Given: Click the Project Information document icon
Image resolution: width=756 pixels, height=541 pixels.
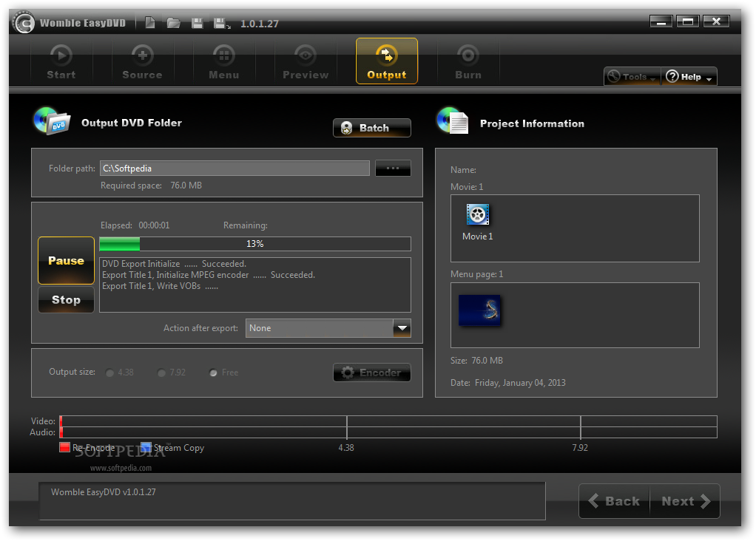Looking at the screenshot, I should (x=452, y=120).
